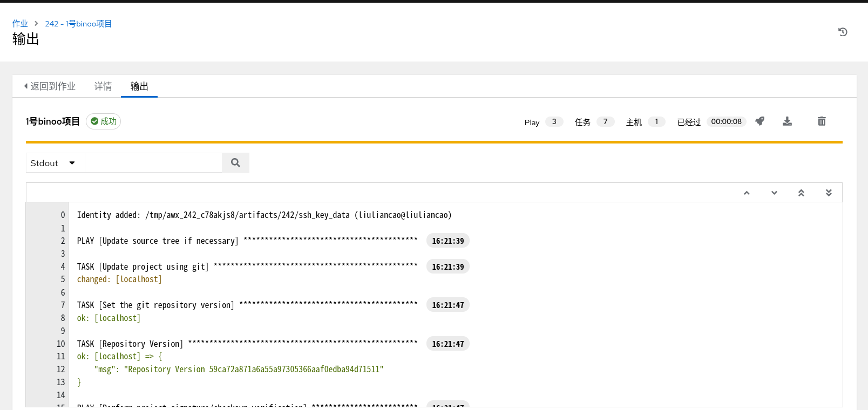Click elapsed time 00:00:08

(726, 122)
